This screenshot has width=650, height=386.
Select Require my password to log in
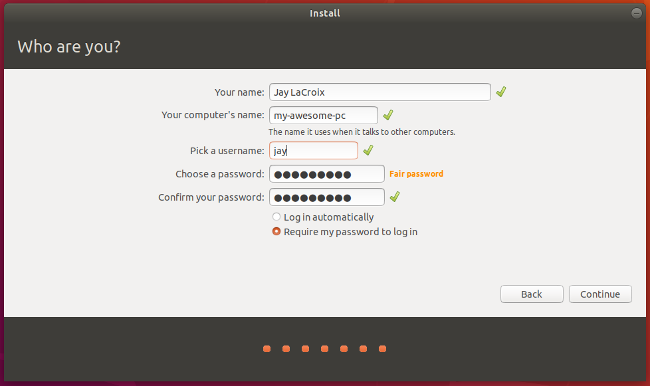point(276,231)
